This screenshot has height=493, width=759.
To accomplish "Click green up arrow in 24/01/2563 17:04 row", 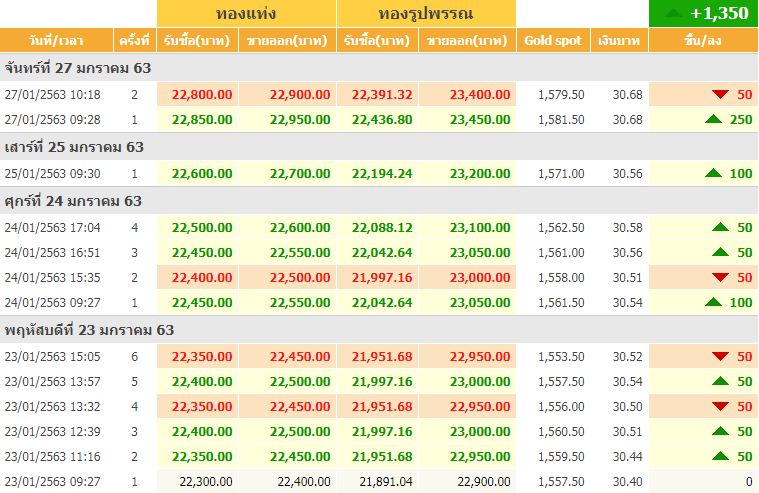I will (720, 226).
